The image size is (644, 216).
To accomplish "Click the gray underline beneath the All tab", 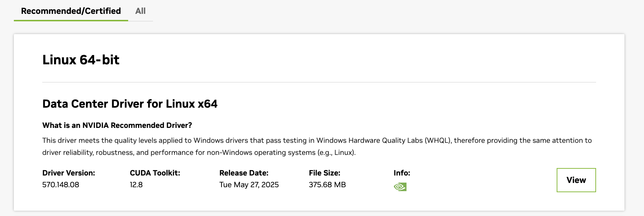I will coord(141,21).
